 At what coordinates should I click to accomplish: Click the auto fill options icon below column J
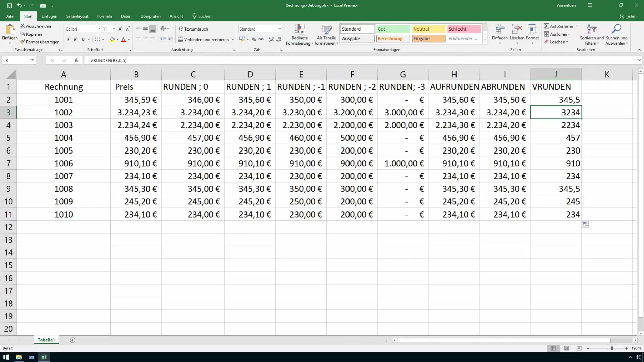[x=585, y=224]
